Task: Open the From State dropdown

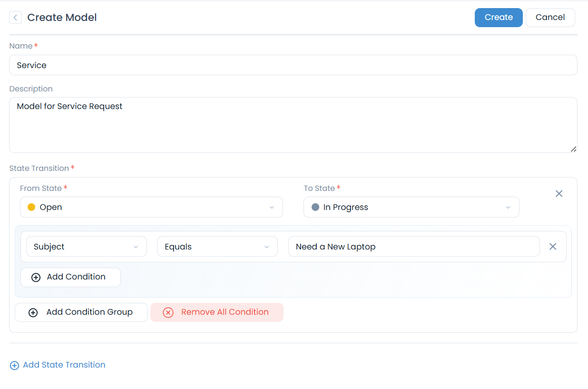Action: tap(151, 207)
